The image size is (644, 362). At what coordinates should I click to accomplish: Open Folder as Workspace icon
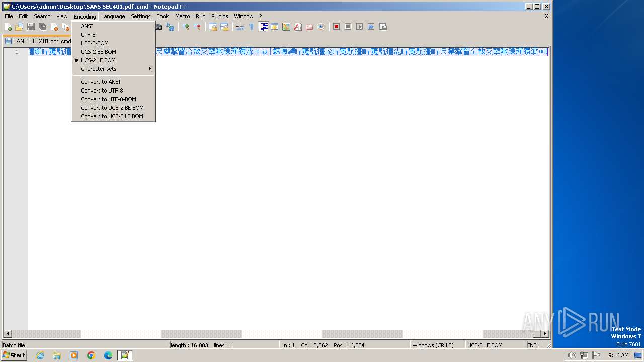[x=309, y=27]
